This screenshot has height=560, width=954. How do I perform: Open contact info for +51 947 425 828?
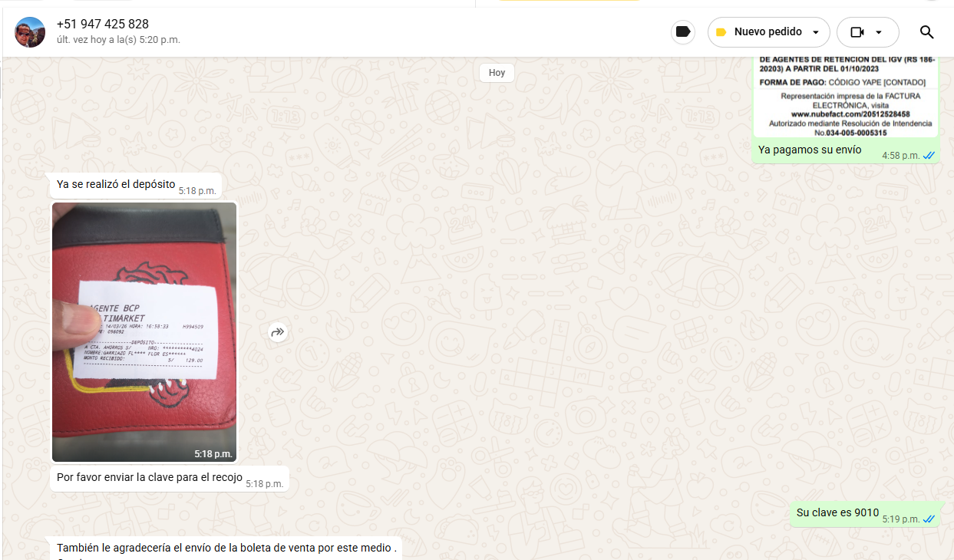click(x=103, y=25)
